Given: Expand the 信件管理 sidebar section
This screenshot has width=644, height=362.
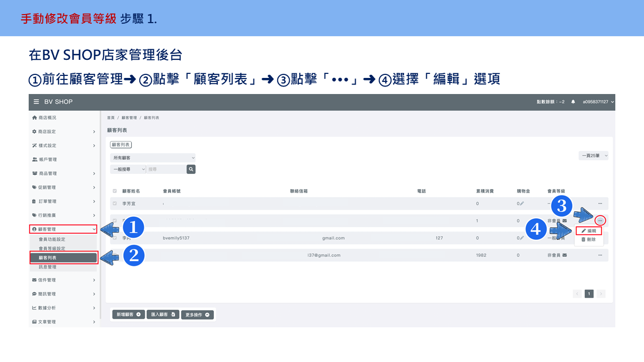Looking at the screenshot, I should [x=63, y=280].
